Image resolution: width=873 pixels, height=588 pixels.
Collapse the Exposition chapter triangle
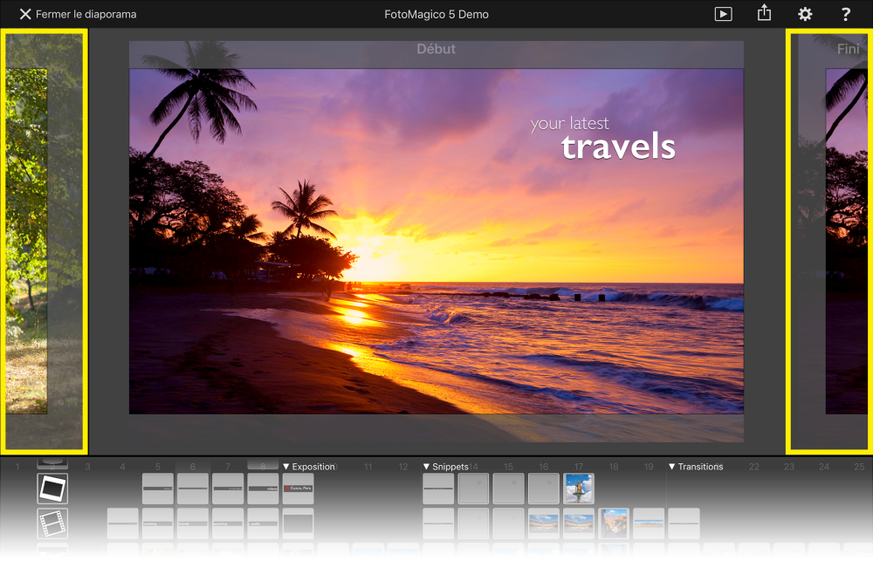click(286, 467)
